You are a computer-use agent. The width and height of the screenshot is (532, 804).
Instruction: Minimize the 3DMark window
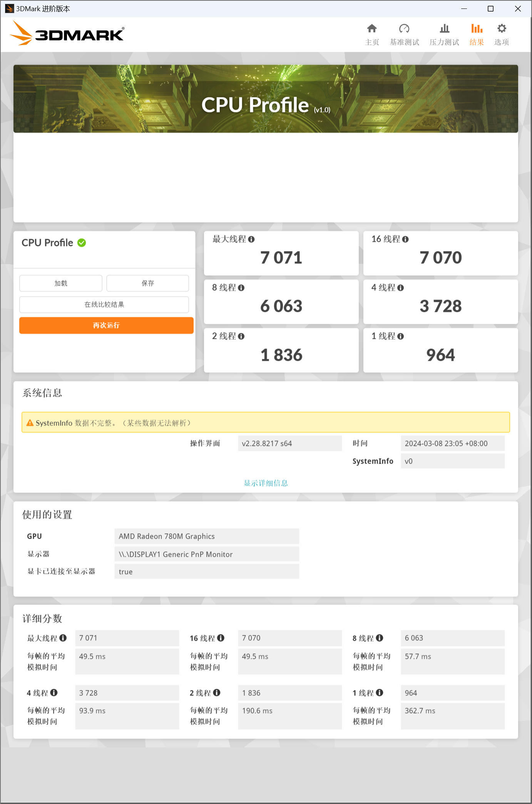tap(464, 8)
